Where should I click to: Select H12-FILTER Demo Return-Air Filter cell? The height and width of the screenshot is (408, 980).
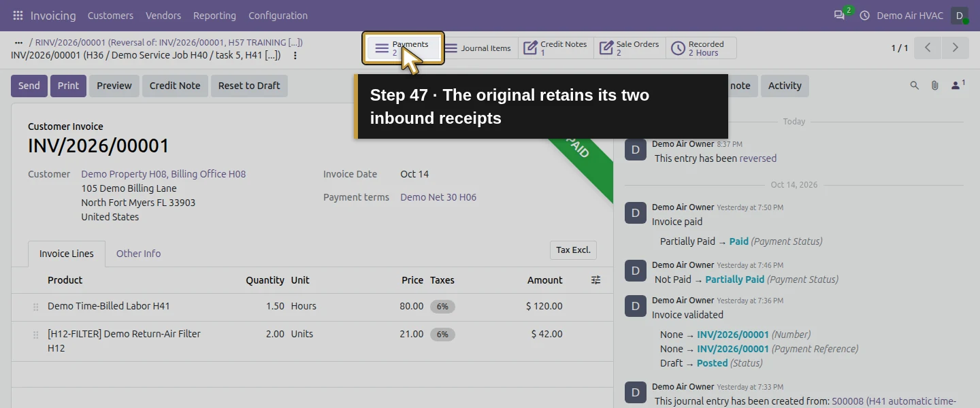(x=124, y=341)
